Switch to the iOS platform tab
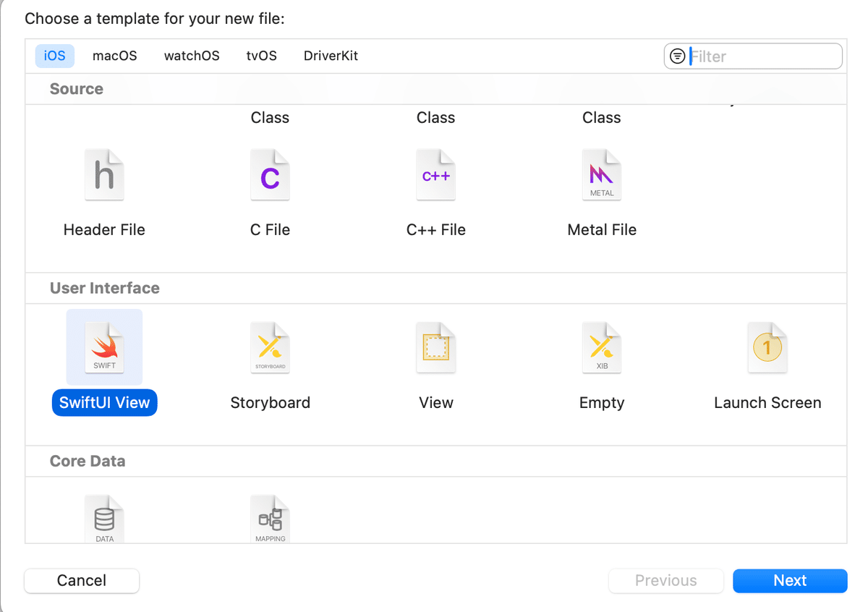Viewport: 868px width, 612px height. [x=55, y=56]
